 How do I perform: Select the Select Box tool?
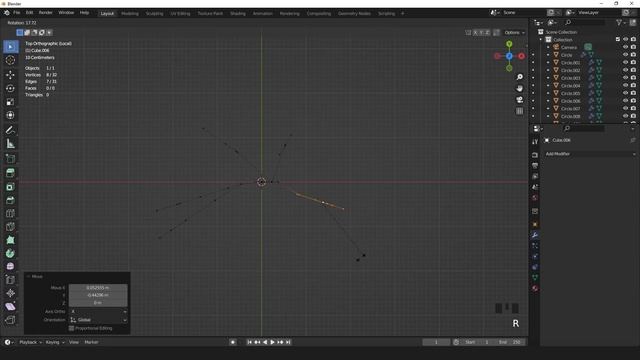click(x=10, y=47)
